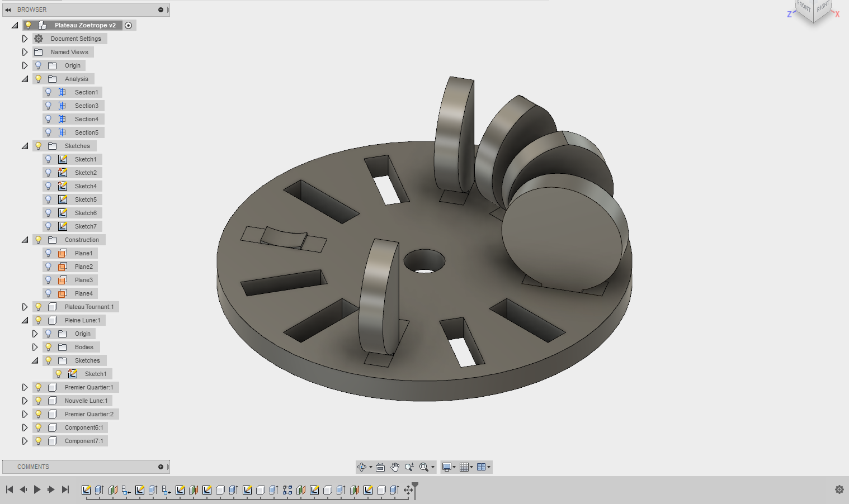The width and height of the screenshot is (849, 504).
Task: Expand the Named Views node
Action: coord(25,52)
